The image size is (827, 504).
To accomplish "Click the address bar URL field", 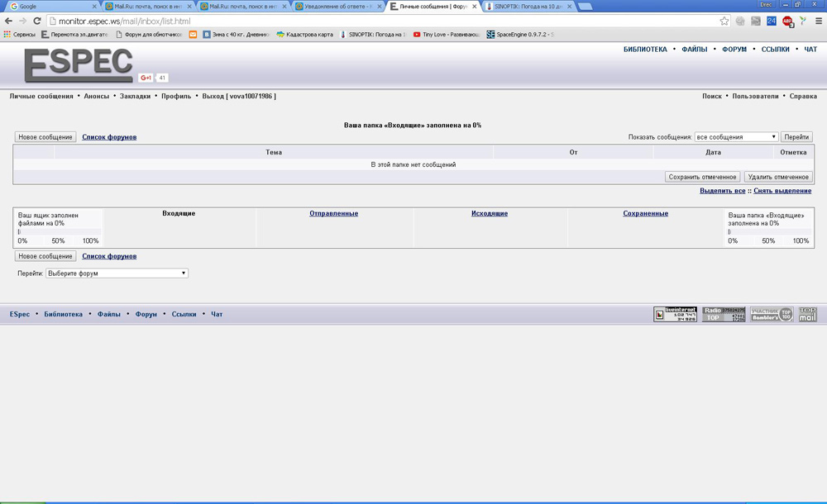I will coord(372,21).
